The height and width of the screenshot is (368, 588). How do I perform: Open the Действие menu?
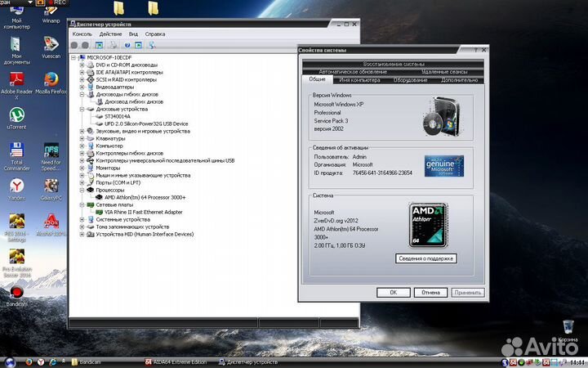point(110,34)
